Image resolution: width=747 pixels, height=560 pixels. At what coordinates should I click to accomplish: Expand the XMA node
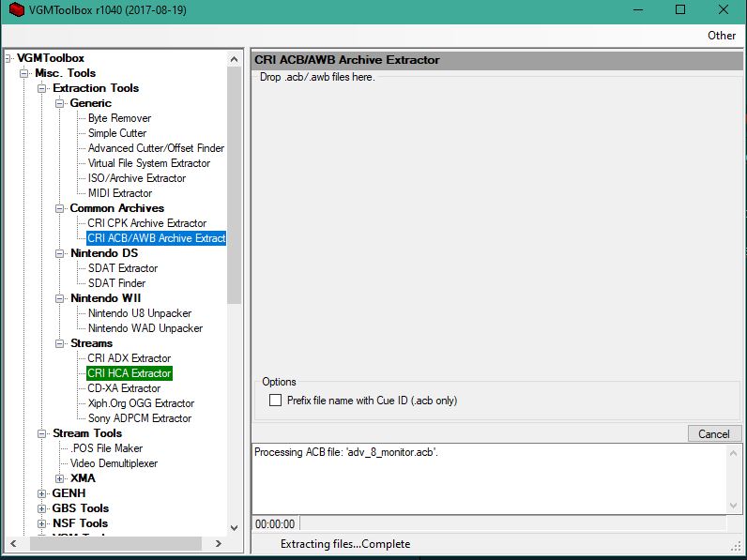(59, 478)
